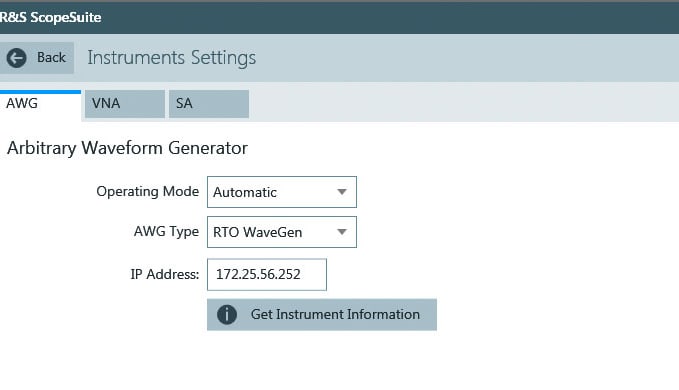Open the Operating Mode dropdown
679x390 pixels.
click(282, 192)
